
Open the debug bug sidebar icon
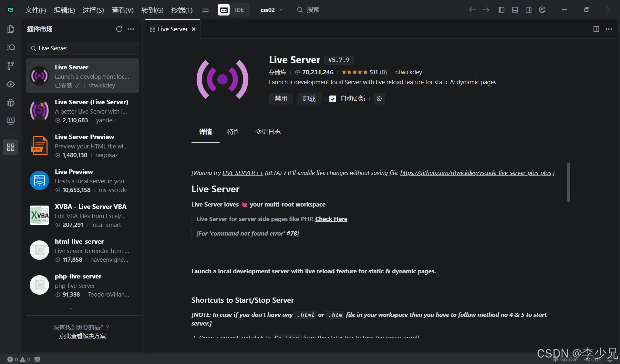pyautogui.click(x=11, y=103)
